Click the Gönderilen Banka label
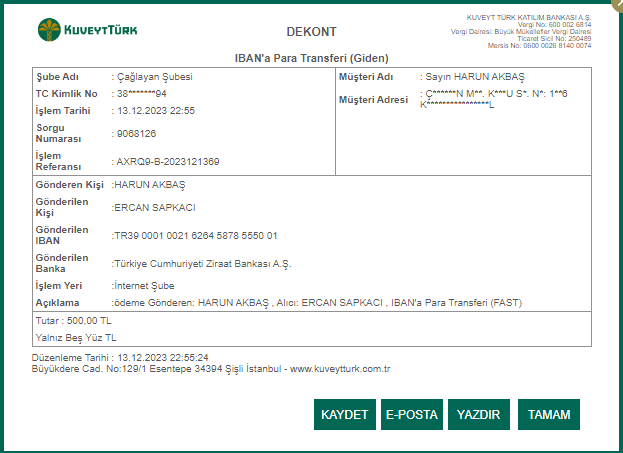The width and height of the screenshot is (623, 453). (x=62, y=263)
